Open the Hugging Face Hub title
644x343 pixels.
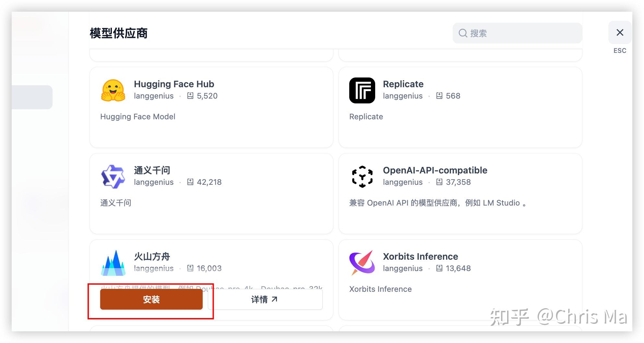coord(174,84)
